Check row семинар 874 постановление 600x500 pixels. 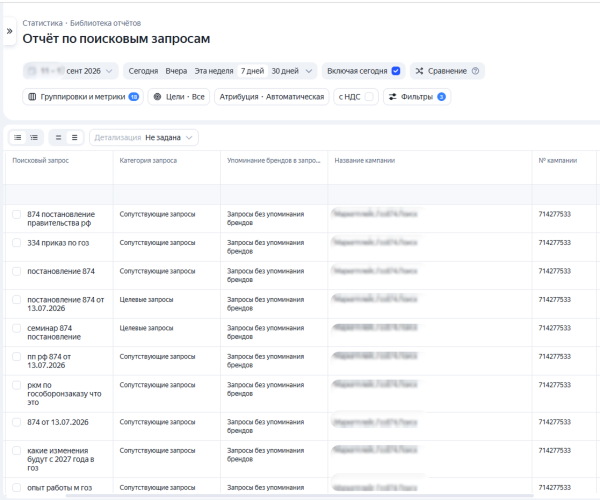(16, 328)
